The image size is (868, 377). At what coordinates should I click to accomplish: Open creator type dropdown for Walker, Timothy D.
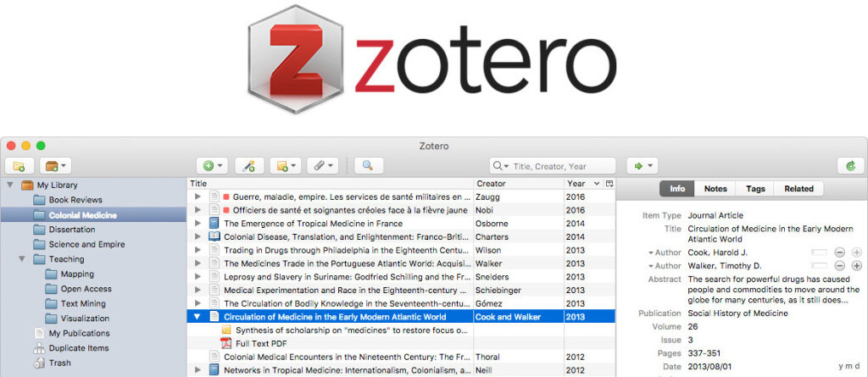tap(665, 266)
